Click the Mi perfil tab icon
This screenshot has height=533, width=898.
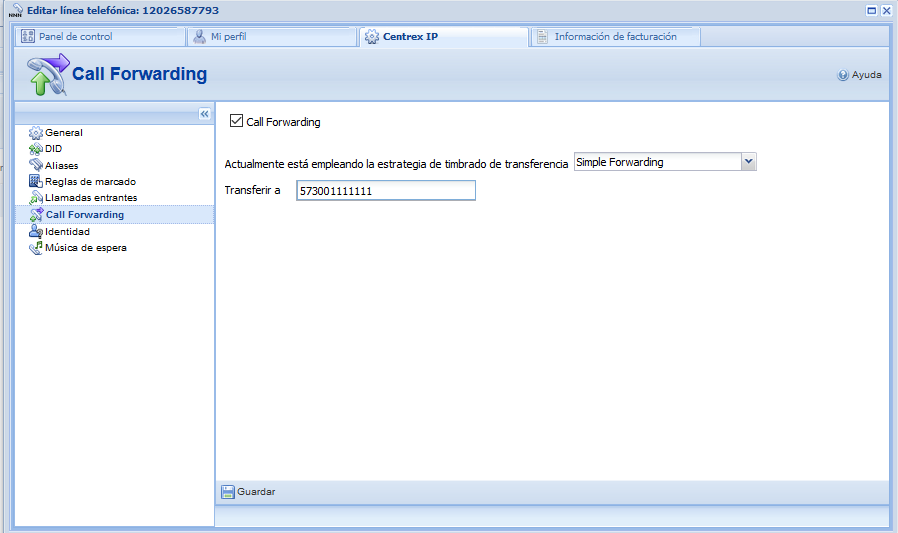[x=199, y=37]
